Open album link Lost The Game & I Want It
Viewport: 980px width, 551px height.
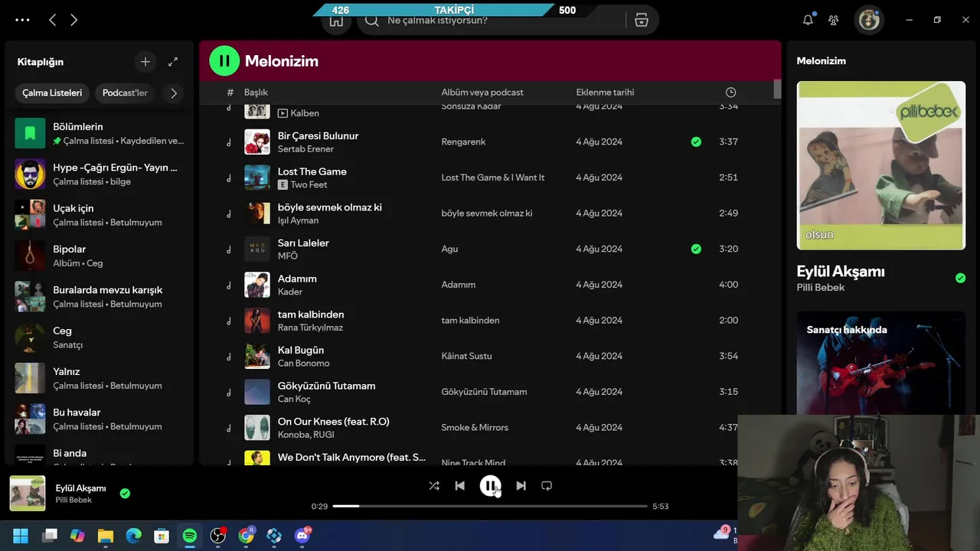[492, 178]
